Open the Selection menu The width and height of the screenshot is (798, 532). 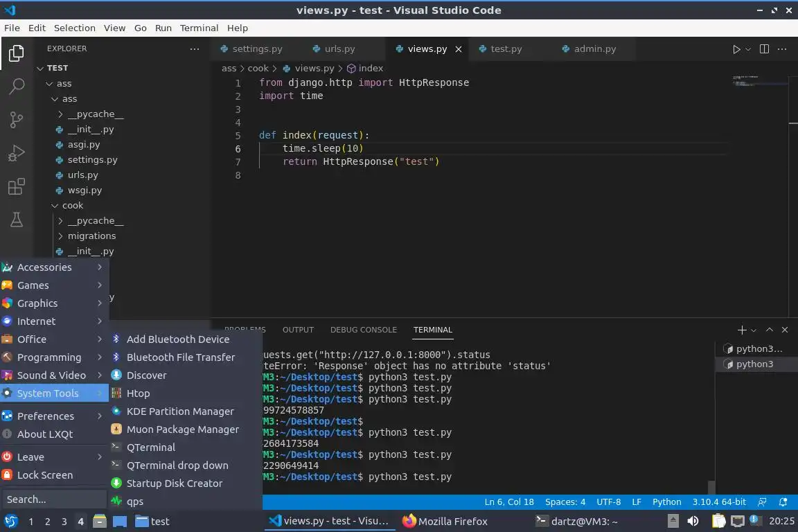click(74, 28)
